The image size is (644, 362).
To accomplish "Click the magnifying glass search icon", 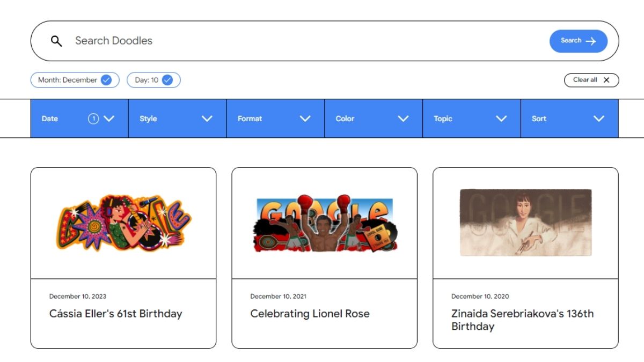I will [56, 41].
